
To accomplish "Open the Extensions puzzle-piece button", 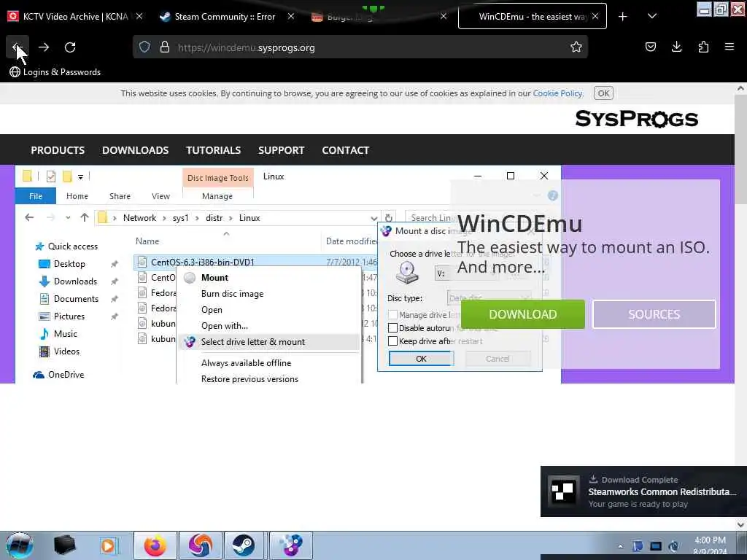I will 703,47.
